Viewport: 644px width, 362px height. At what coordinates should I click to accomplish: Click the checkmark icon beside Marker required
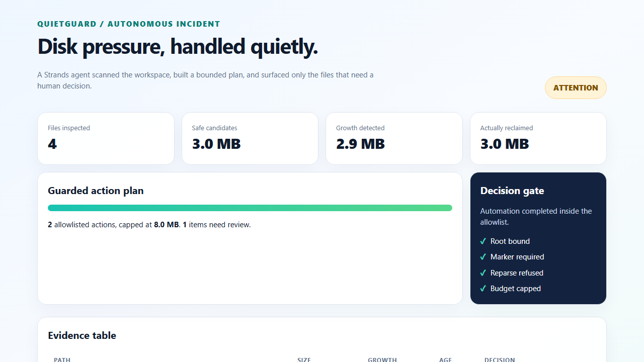tap(483, 257)
